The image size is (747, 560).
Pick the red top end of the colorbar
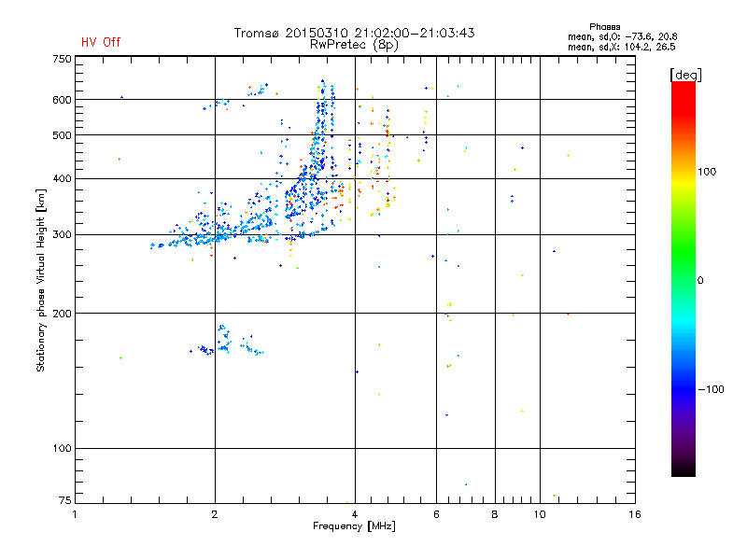[x=683, y=87]
